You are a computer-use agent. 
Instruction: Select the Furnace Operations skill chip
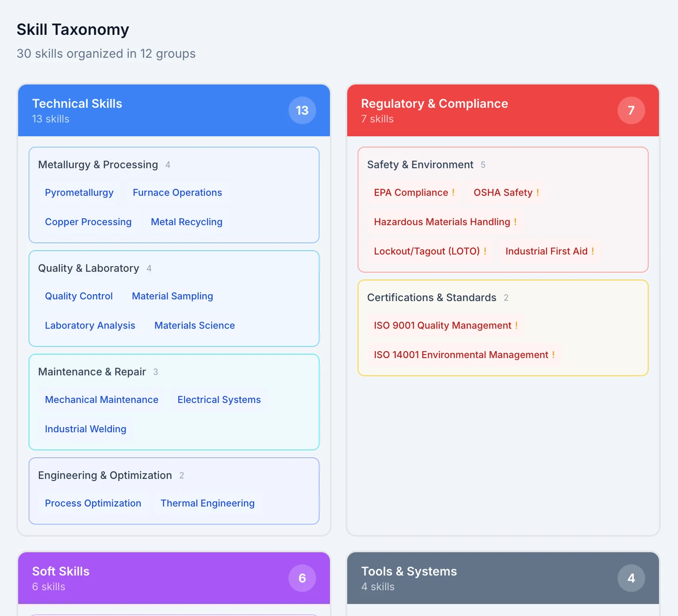pos(177,193)
